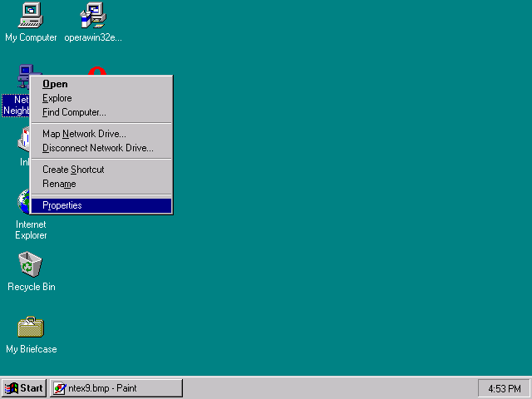Image resolution: width=532 pixels, height=399 pixels.
Task: Select the operawin32e installer icon
Action: point(93,15)
